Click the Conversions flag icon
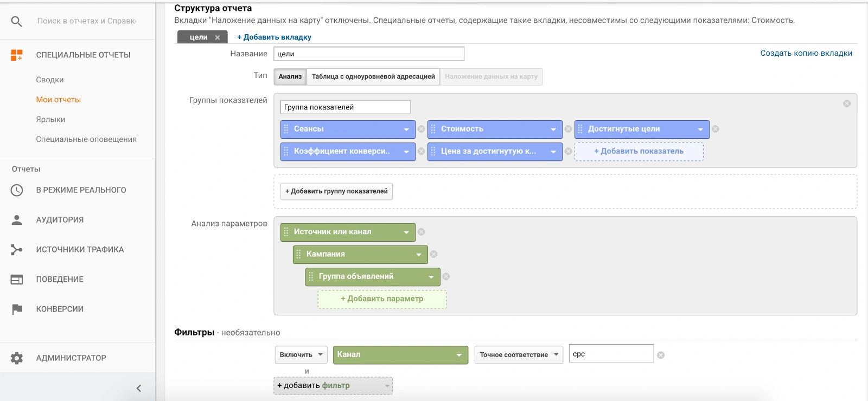Viewport: 868px width, 401px height. tap(17, 309)
